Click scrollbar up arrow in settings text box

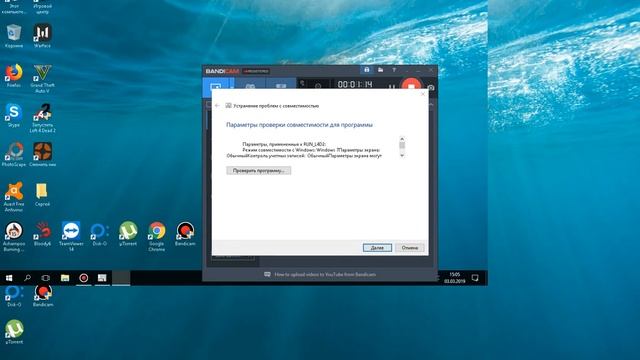(402, 139)
